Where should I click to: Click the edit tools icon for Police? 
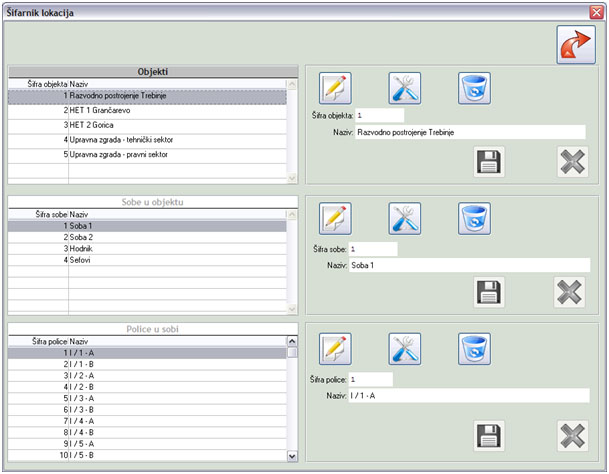pyautogui.click(x=405, y=348)
